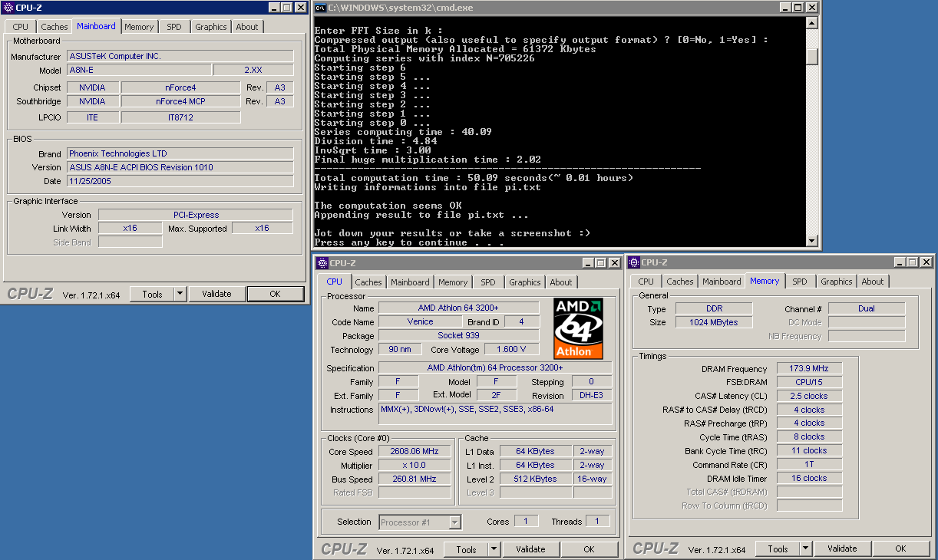Open Tools dropdown arrow in Mainboard window
Image resolution: width=938 pixels, height=560 pixels.
tap(180, 294)
